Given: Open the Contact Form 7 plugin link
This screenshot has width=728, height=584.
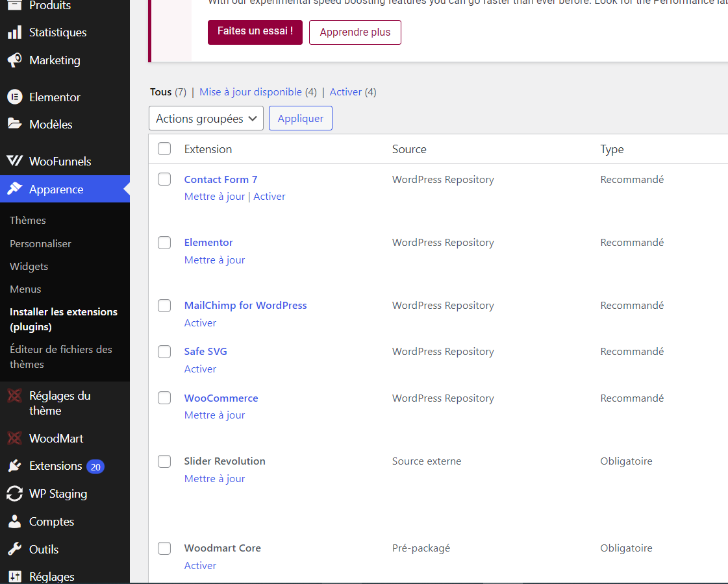Looking at the screenshot, I should tap(221, 179).
